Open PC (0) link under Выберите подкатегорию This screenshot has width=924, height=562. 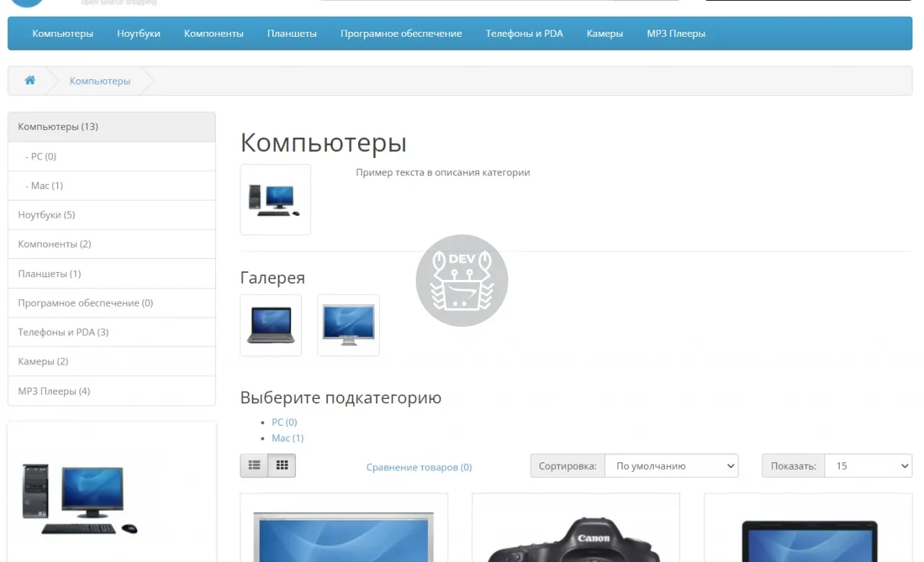coord(284,422)
